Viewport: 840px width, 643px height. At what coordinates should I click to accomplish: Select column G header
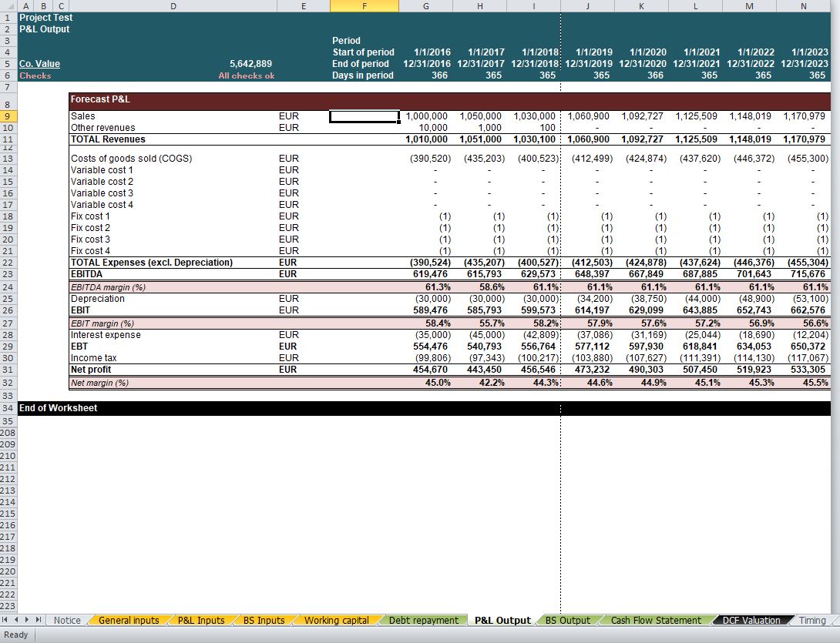[x=426, y=6]
